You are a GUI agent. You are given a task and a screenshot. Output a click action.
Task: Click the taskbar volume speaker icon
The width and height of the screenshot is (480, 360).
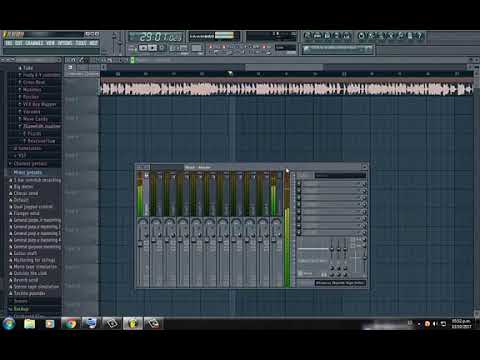[435, 324]
